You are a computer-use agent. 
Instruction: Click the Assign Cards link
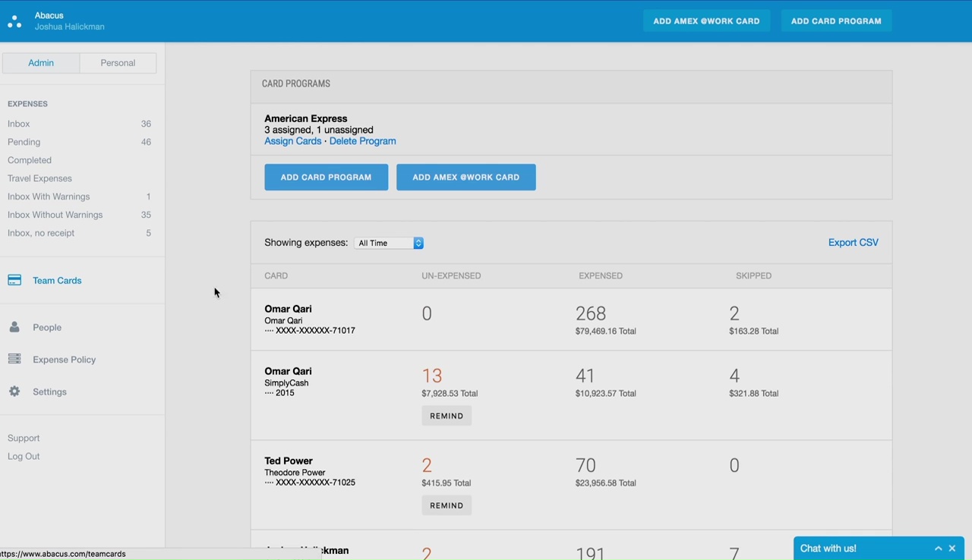click(292, 141)
